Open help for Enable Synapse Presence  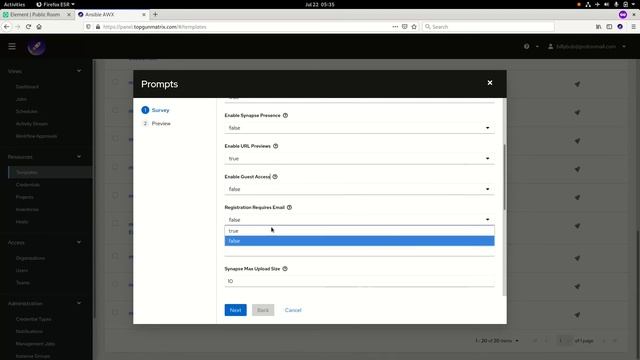click(285, 116)
